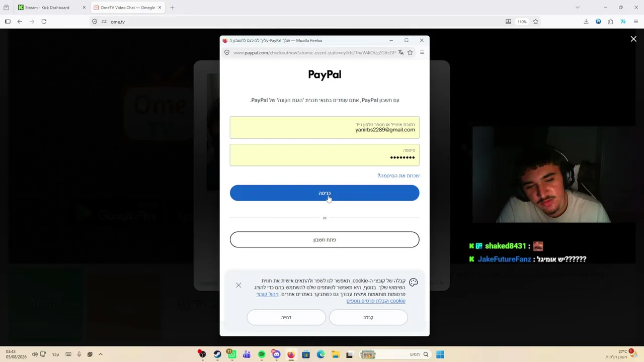Click the language indicator in system tray
Viewport: 644px width, 362px height.
point(55,354)
